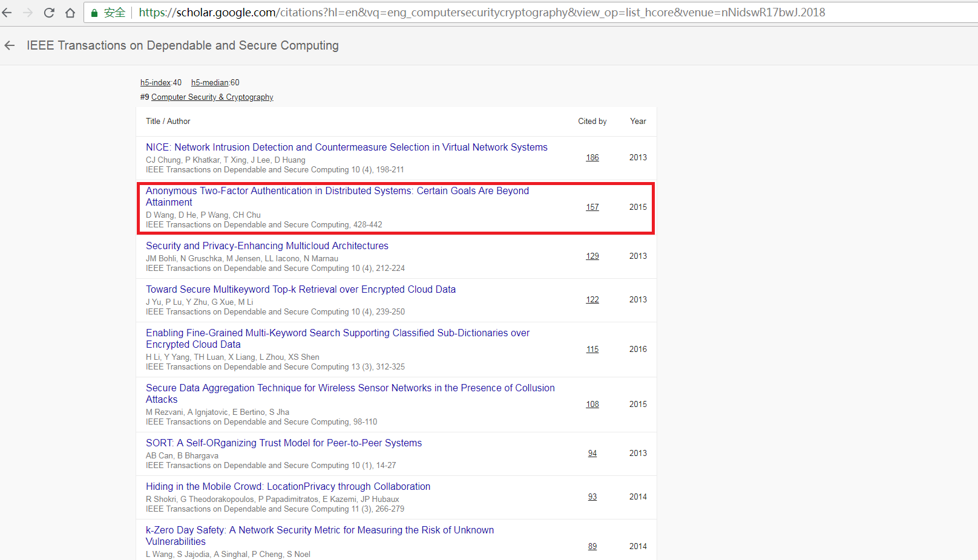Screen dimensions: 978x560
Task: Click the author line 'J Yu, P Lu, Y Zhu, G Xue, M Li'
Action: 200,302
